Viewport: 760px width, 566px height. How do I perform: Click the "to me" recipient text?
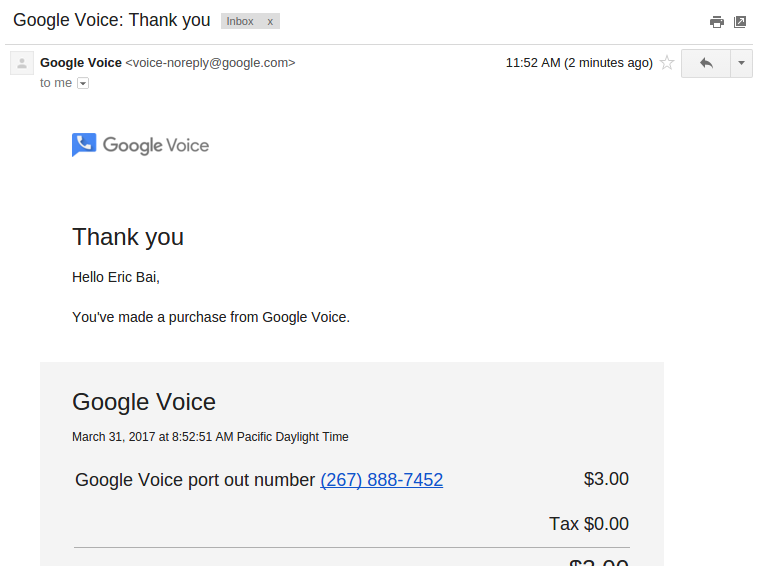(56, 83)
